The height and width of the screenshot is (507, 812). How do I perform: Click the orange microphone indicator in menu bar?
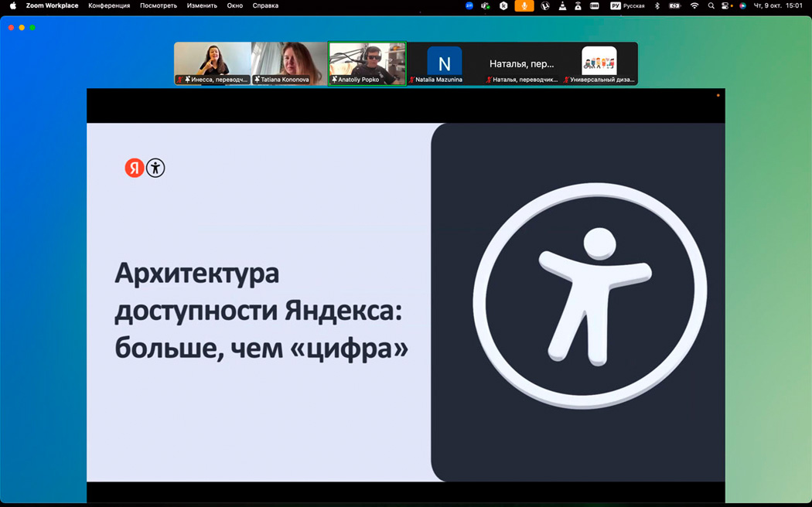tap(524, 5)
